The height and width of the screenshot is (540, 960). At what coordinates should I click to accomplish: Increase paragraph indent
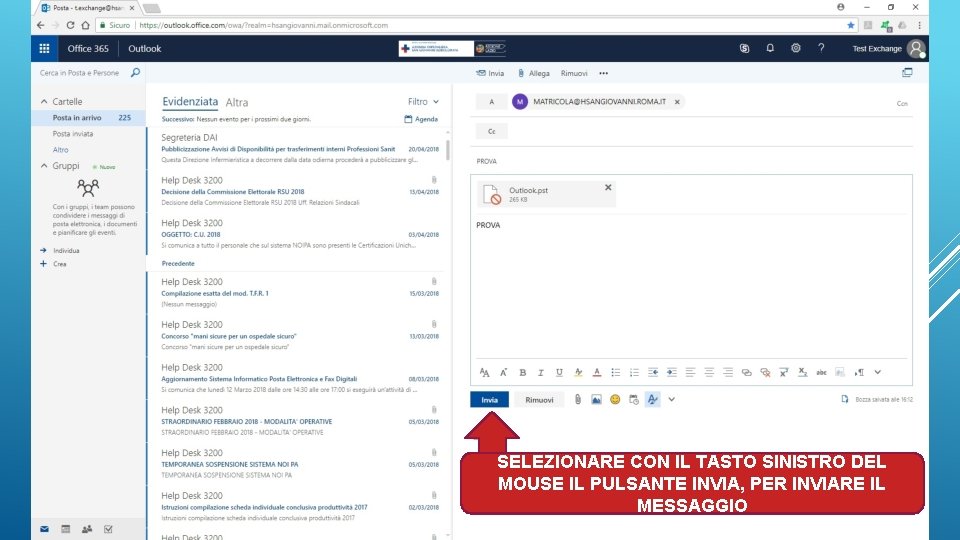[x=672, y=372]
